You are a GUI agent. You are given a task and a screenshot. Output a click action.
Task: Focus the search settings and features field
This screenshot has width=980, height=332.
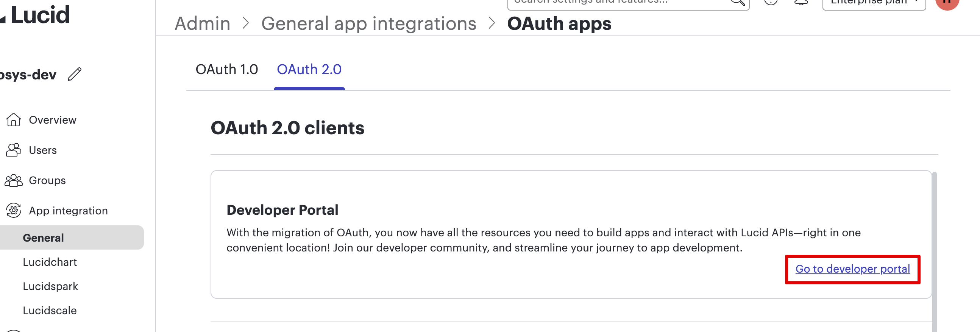click(x=616, y=3)
